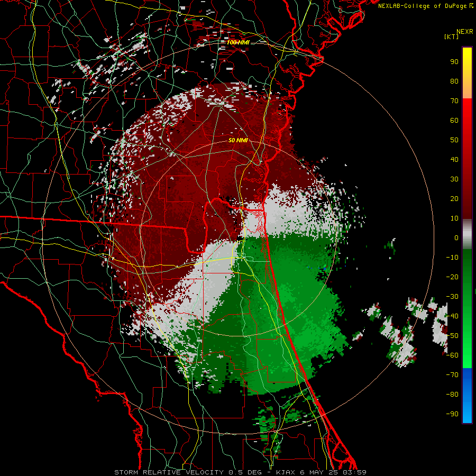Click the -30 value on the velocity scale
476x476 pixels.
(x=452, y=297)
